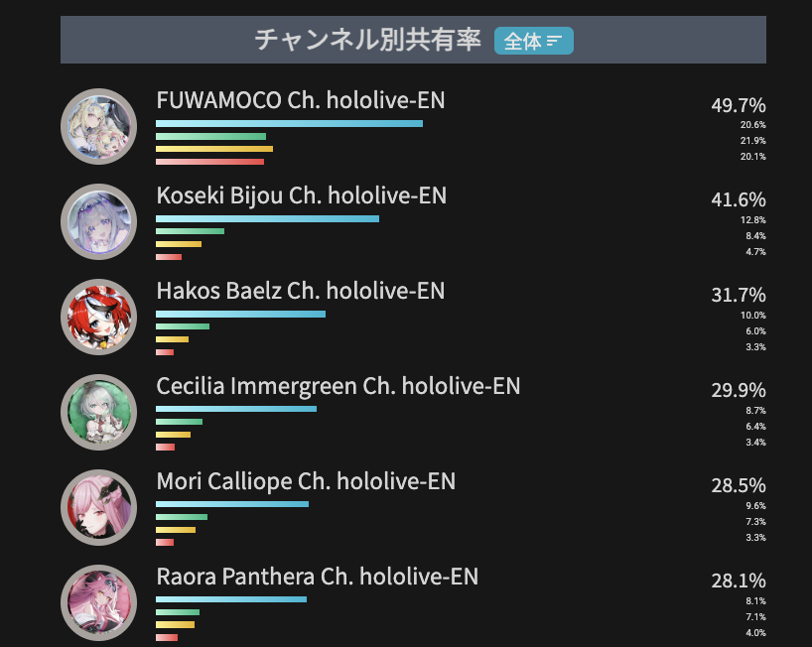Viewport: 812px width, 647px height.
Task: Click Koseki Bijou channel avatar
Action: 99,221
